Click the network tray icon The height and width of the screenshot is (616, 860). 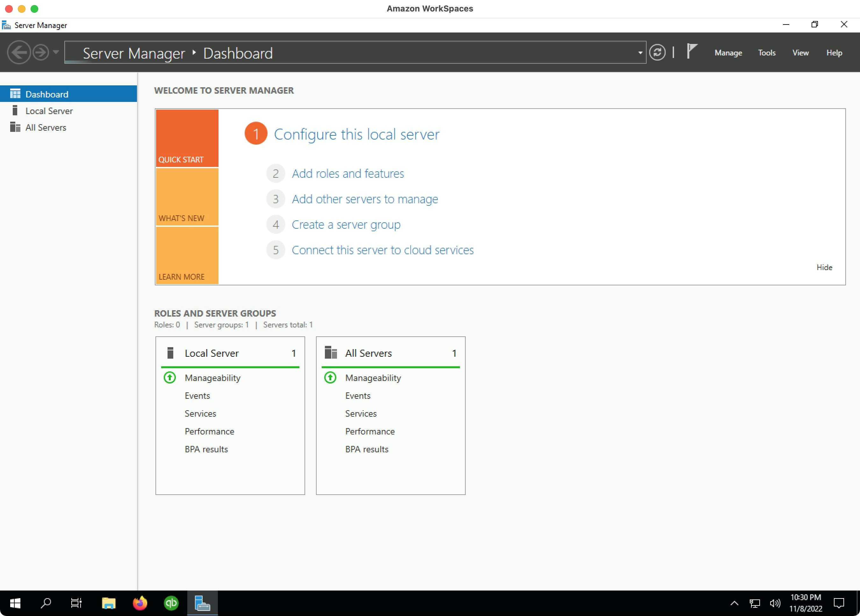(x=755, y=603)
